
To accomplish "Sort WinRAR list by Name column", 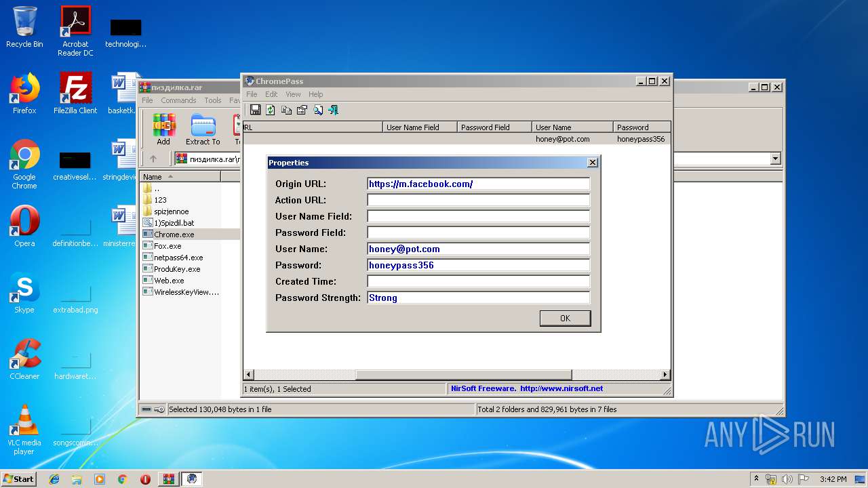I will point(180,177).
